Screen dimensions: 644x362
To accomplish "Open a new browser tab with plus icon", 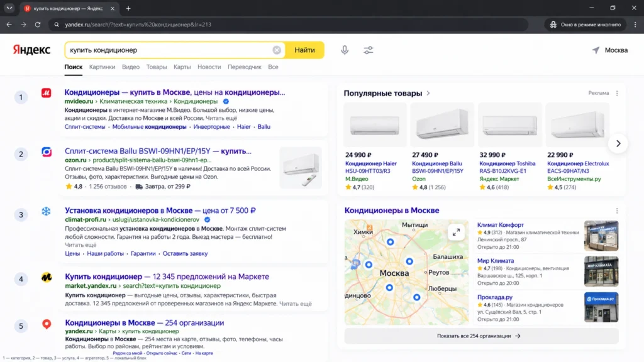I will [128, 8].
